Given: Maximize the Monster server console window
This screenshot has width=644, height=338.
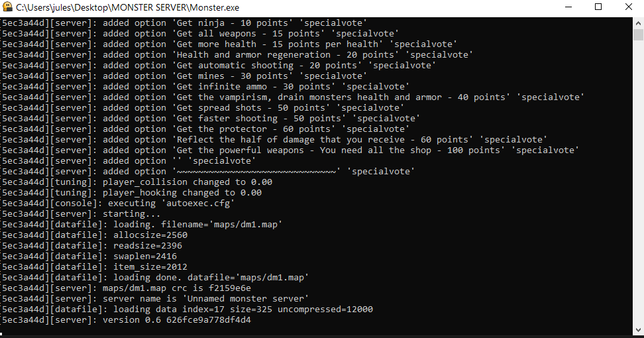Looking at the screenshot, I should pyautogui.click(x=598, y=7).
